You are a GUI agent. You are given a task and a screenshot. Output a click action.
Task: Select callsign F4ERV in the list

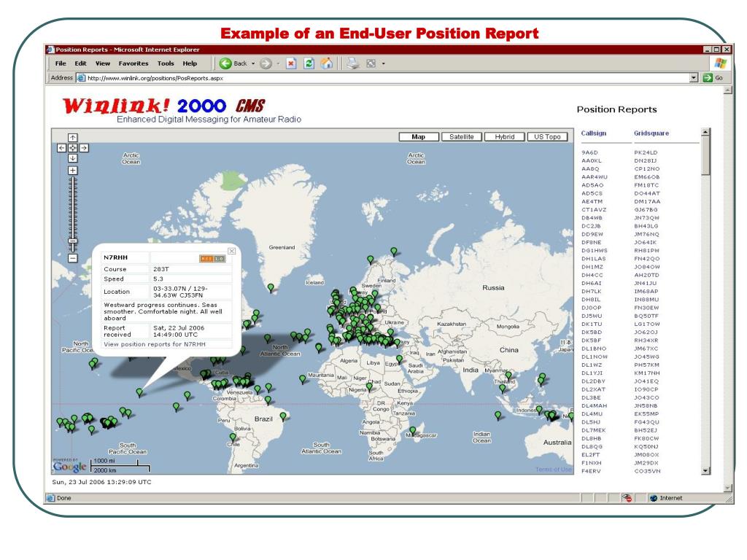point(591,471)
